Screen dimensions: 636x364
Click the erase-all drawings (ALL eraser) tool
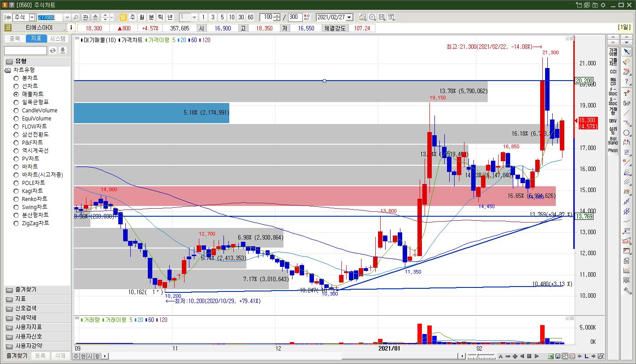(627, 72)
